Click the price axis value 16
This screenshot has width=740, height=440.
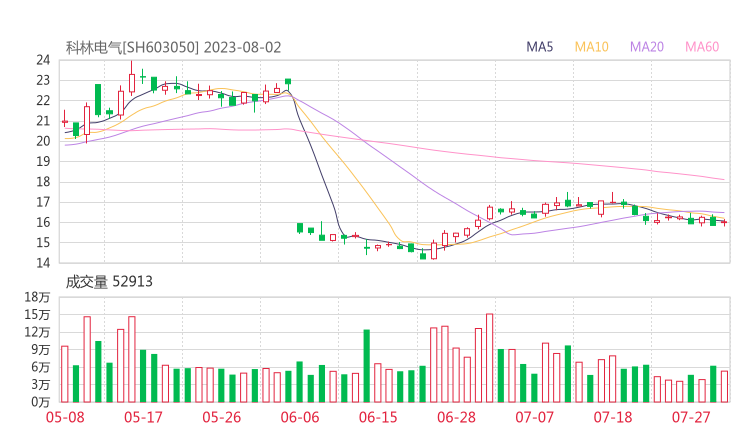coord(43,222)
